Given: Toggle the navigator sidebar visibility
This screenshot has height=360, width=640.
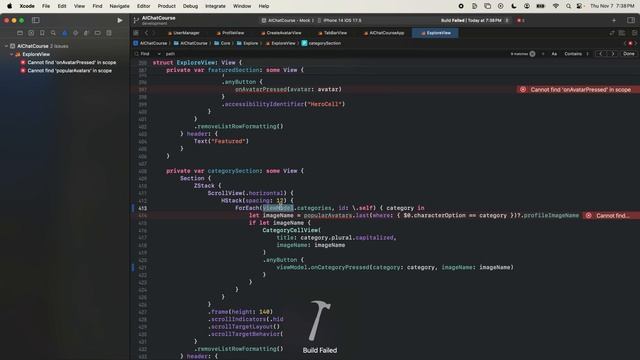Looking at the screenshot, I should pos(36,20).
